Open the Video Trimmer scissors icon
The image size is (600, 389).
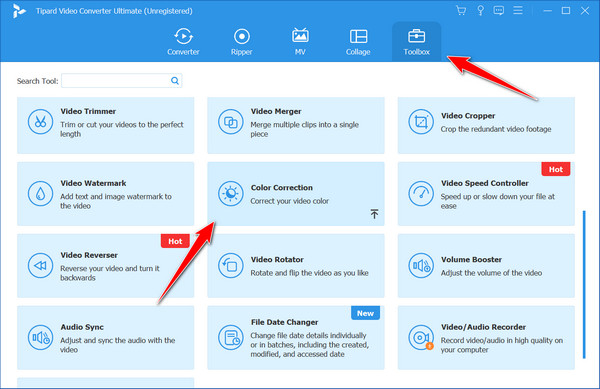tap(40, 122)
